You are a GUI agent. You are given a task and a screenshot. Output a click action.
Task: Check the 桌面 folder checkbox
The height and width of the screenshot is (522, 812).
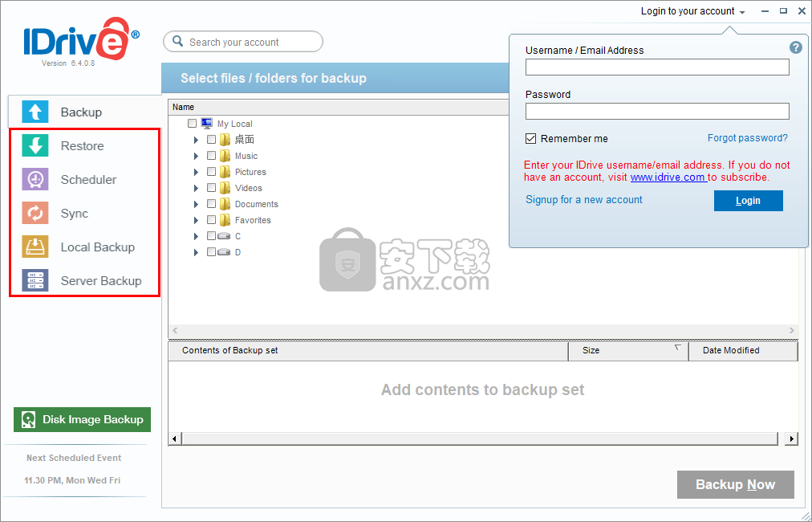(x=211, y=140)
